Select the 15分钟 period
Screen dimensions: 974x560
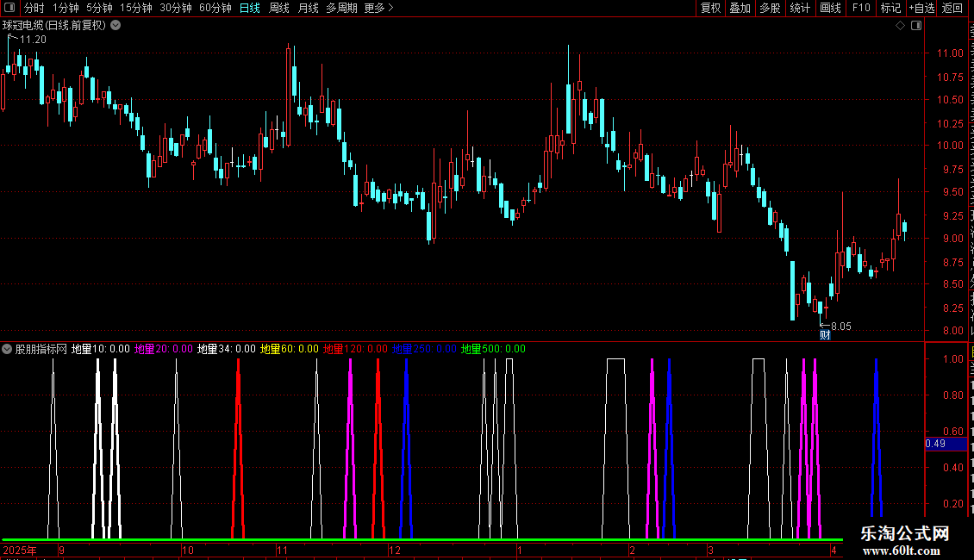coord(136,8)
